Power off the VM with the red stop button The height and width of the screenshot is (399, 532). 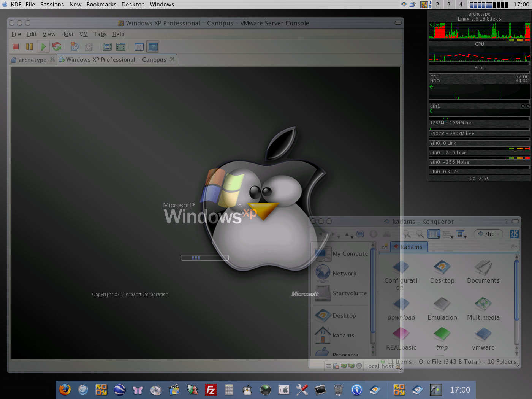(x=16, y=46)
